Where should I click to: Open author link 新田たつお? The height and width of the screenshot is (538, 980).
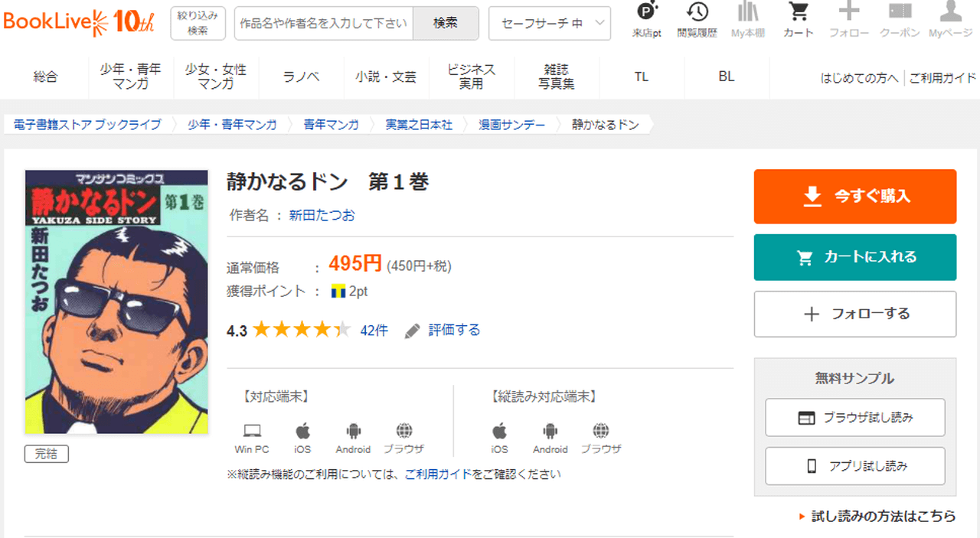tap(322, 215)
